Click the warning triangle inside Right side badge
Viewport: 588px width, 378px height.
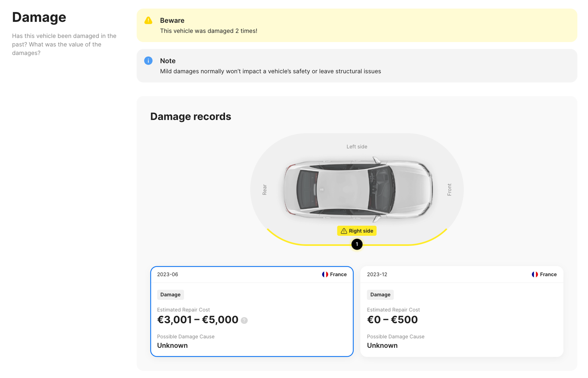click(x=344, y=231)
